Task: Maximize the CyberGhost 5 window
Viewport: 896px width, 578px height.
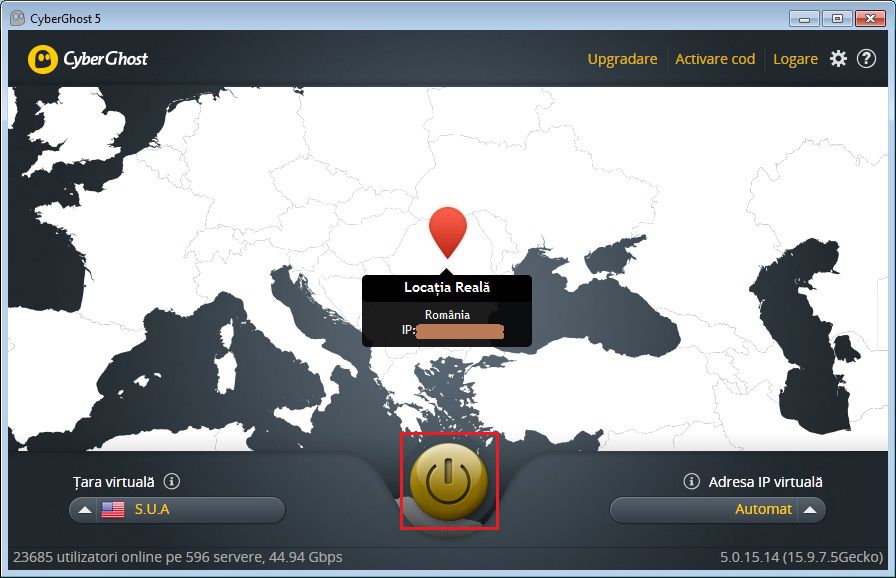Action: coord(837,19)
